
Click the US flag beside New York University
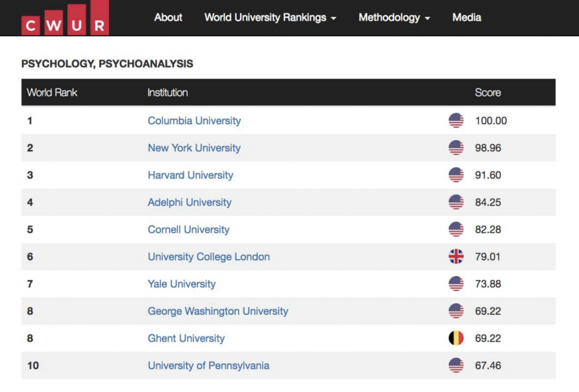tap(456, 148)
